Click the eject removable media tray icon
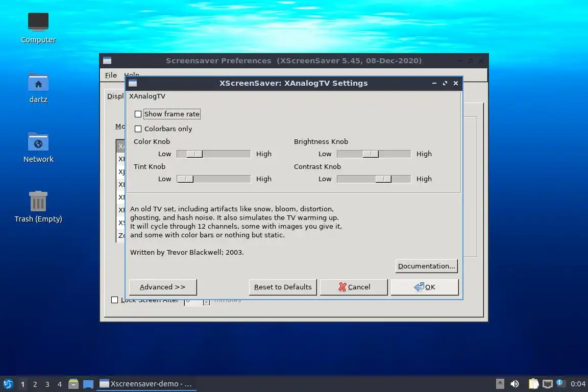 500,384
